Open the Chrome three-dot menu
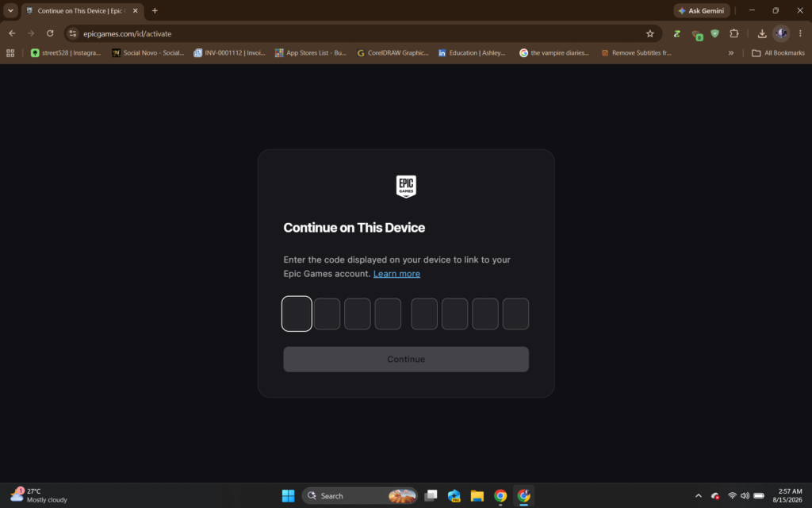This screenshot has width=812, height=508. (800, 33)
